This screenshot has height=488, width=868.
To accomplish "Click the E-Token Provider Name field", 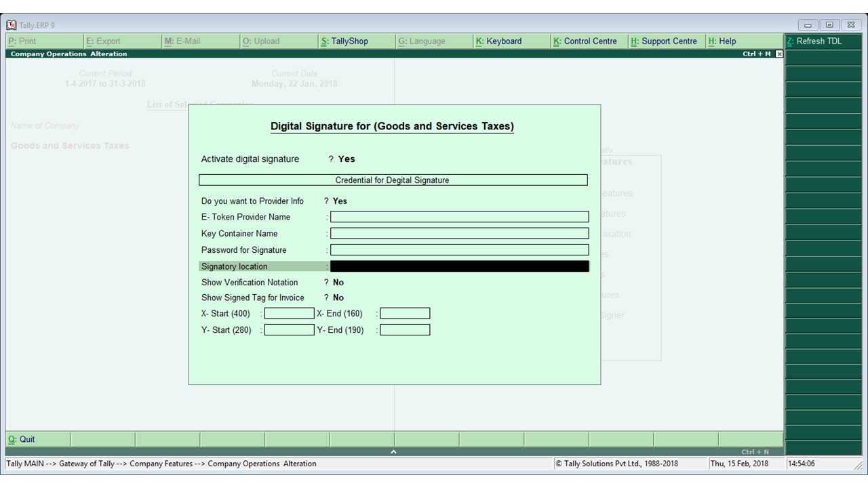I will point(459,216).
